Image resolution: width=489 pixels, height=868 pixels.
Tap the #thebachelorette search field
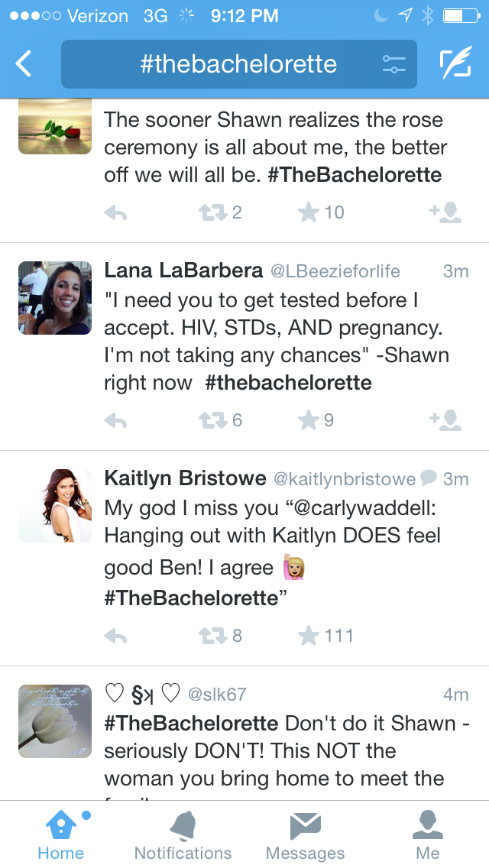238,64
